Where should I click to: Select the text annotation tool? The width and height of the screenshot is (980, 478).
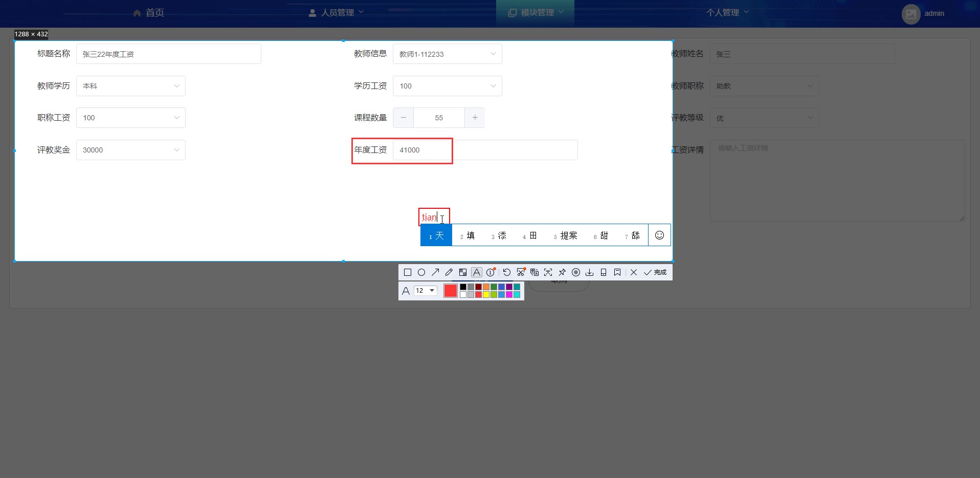pyautogui.click(x=477, y=272)
